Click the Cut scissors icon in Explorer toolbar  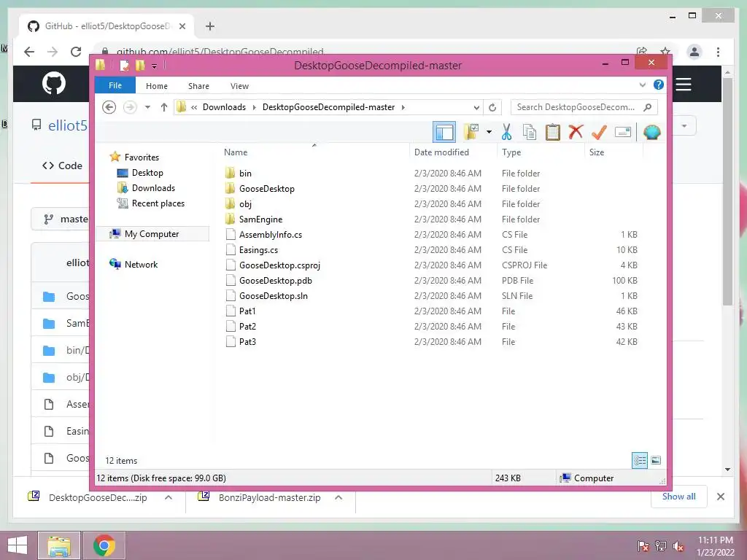(x=506, y=132)
